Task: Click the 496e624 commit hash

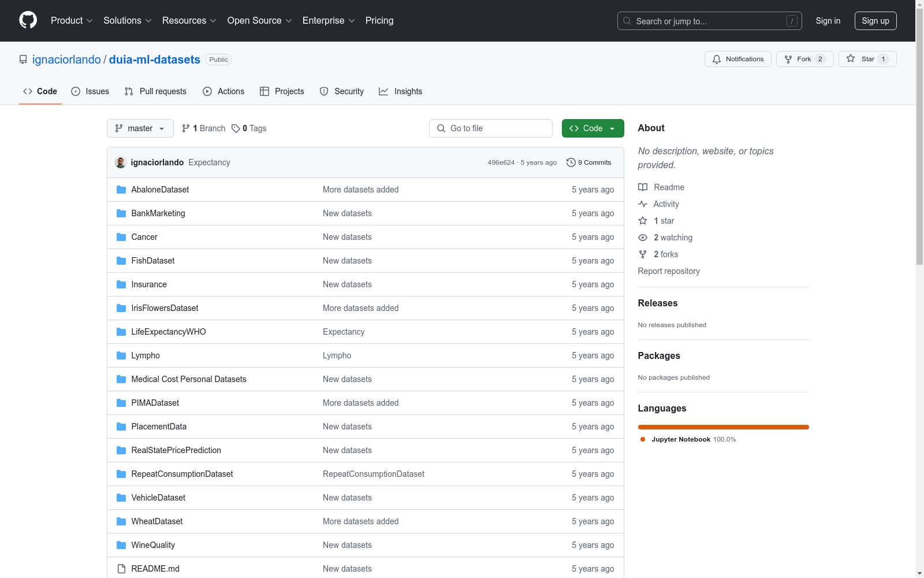Action: pyautogui.click(x=501, y=162)
